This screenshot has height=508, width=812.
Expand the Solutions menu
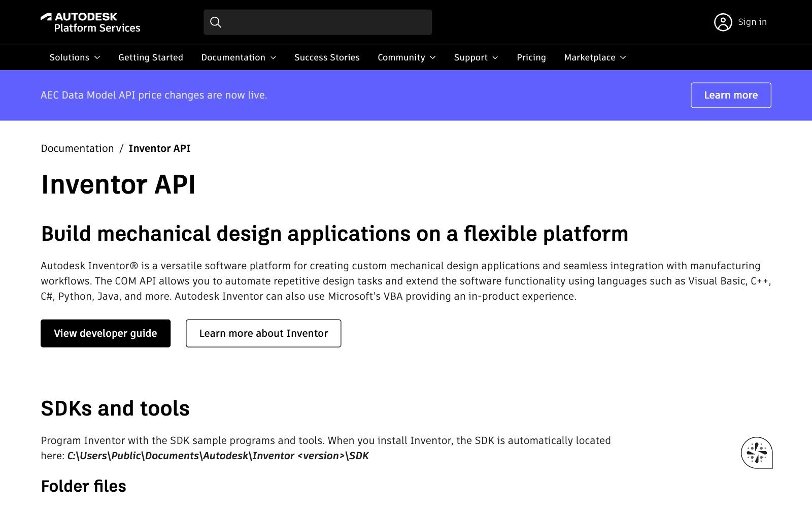75,57
